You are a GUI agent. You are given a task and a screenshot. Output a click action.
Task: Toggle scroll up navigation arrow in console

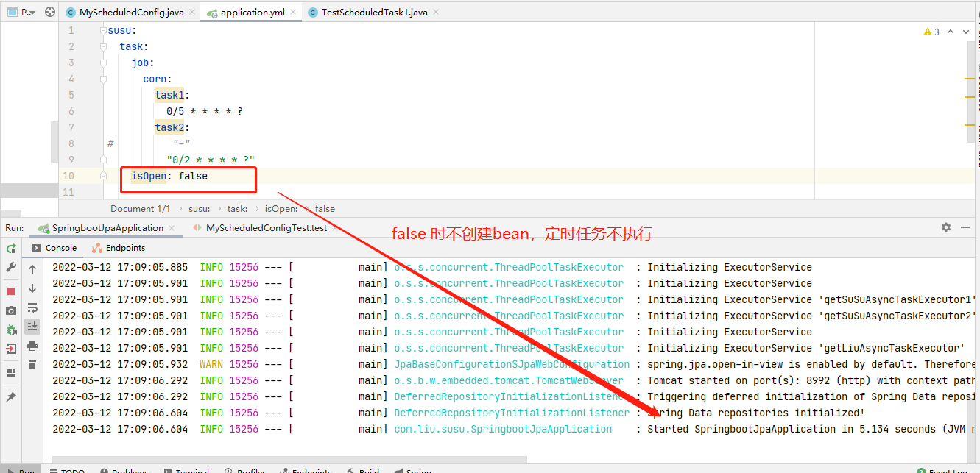[31, 270]
